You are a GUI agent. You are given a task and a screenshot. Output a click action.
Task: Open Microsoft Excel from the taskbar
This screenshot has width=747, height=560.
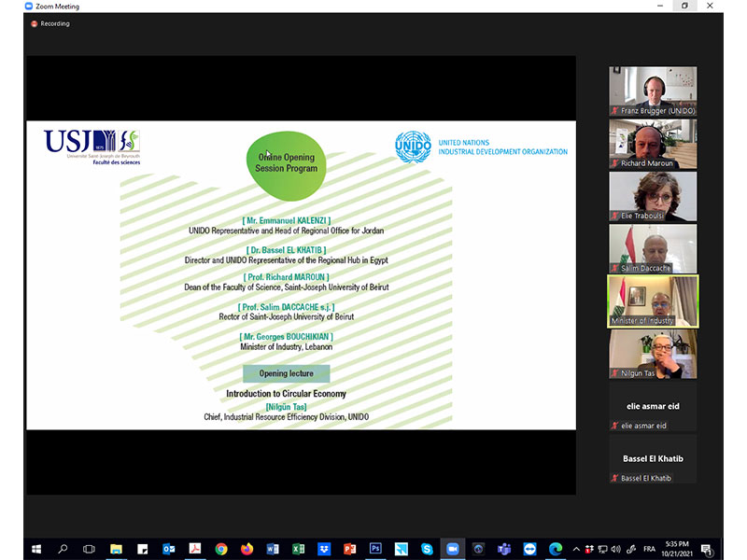pyautogui.click(x=298, y=549)
